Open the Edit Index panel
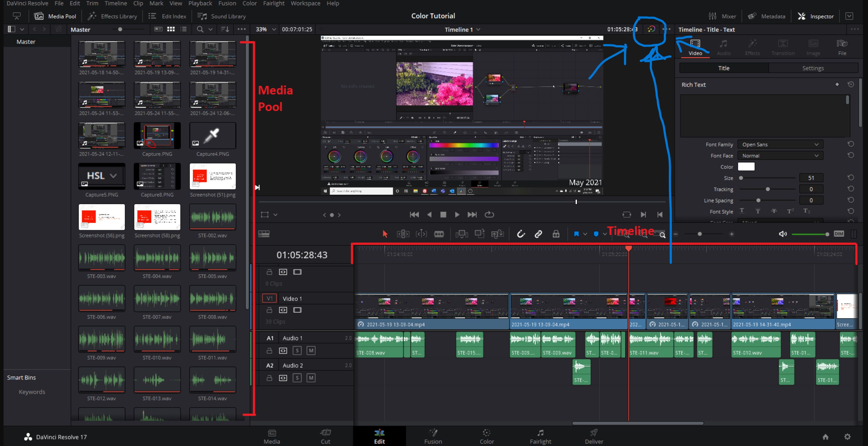The image size is (868, 446). click(x=167, y=16)
